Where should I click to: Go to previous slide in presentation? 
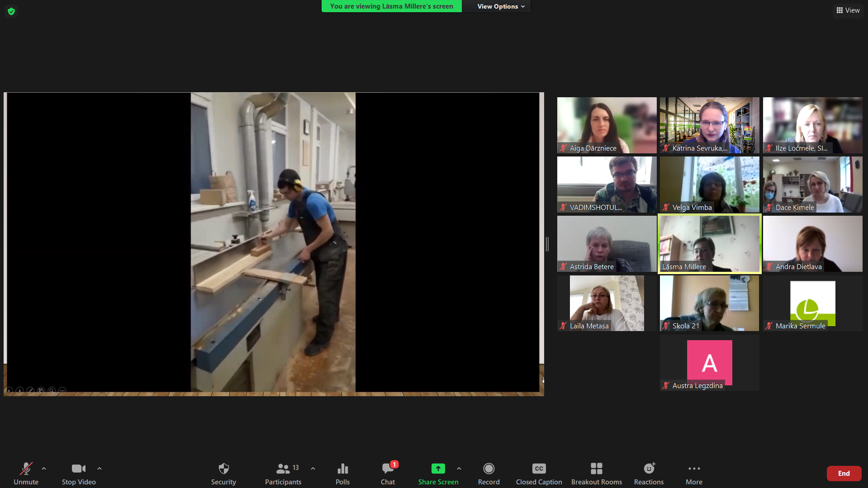point(9,390)
